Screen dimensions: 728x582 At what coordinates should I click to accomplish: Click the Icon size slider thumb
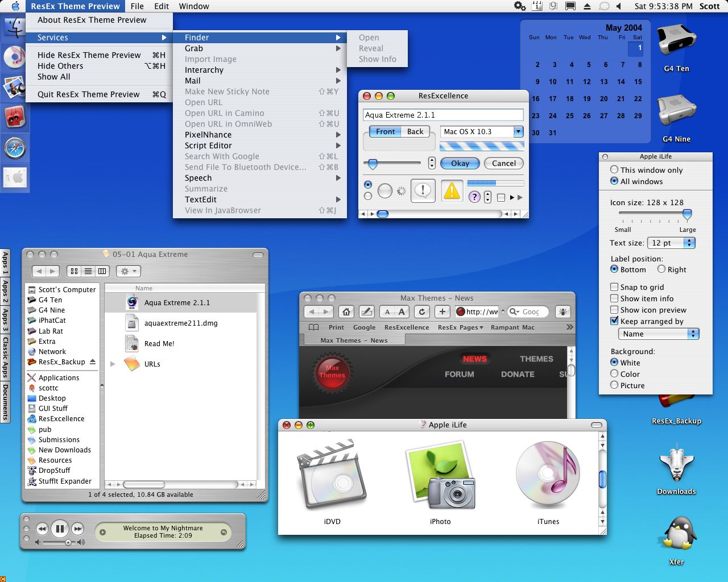(x=687, y=214)
